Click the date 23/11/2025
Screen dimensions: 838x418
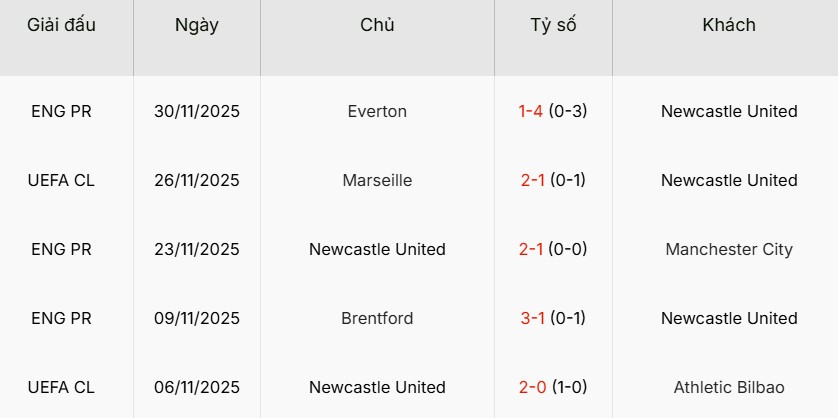(197, 249)
